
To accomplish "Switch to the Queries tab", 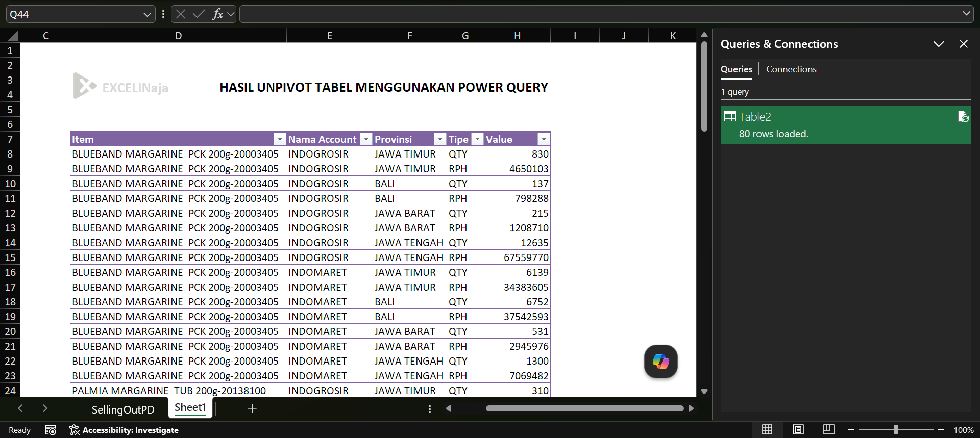I will pos(737,69).
